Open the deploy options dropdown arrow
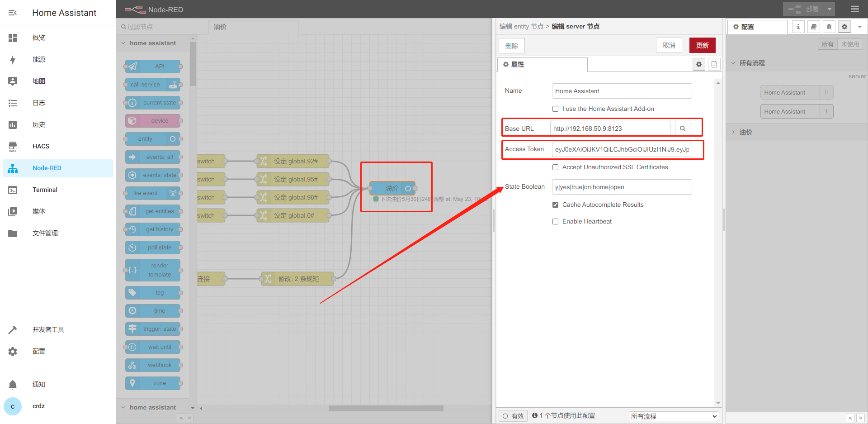The image size is (868, 424). pyautogui.click(x=829, y=9)
